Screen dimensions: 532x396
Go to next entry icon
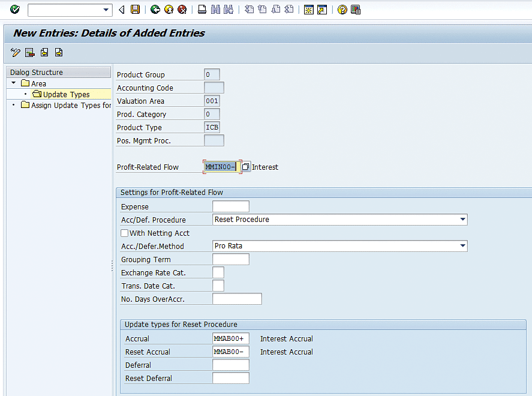(x=59, y=53)
